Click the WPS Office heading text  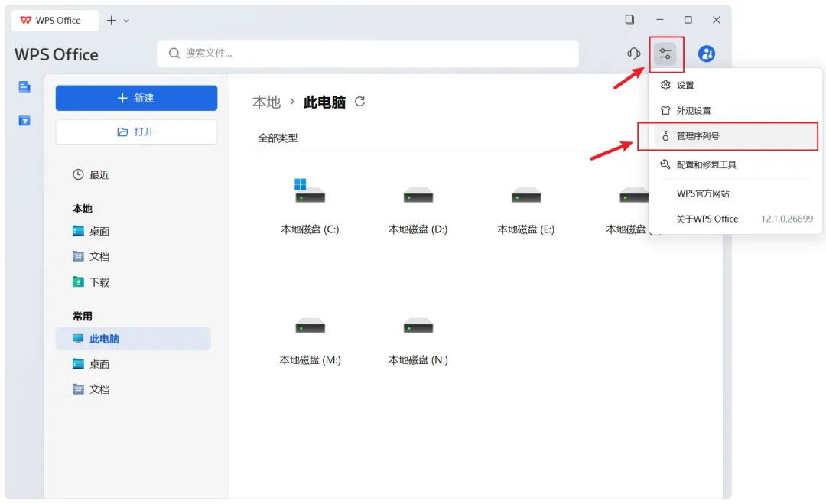(57, 55)
